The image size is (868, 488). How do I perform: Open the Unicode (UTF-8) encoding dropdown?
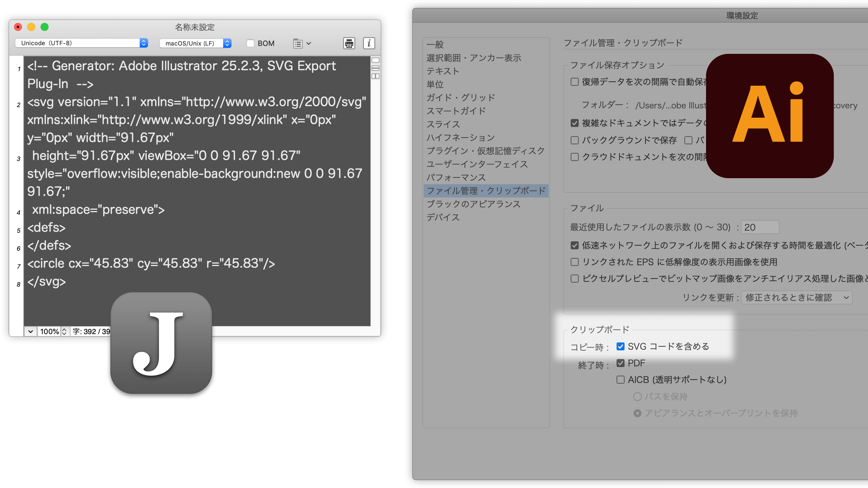pyautogui.click(x=81, y=43)
